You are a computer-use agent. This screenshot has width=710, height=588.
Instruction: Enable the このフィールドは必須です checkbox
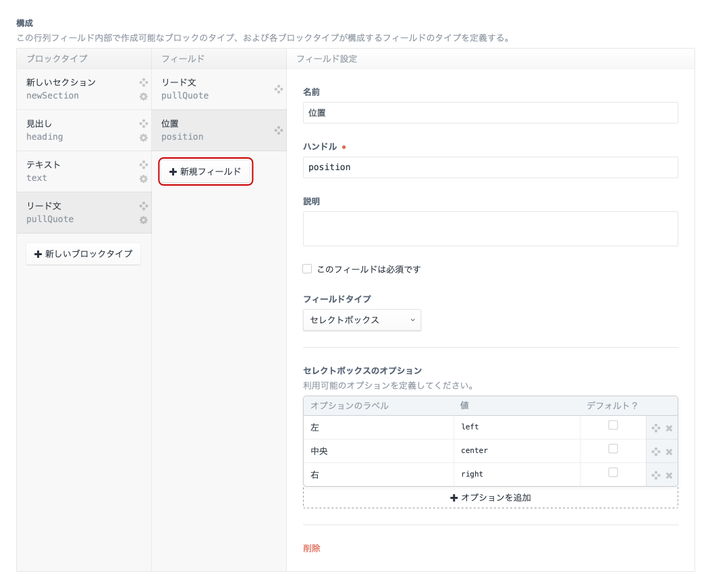(x=307, y=269)
